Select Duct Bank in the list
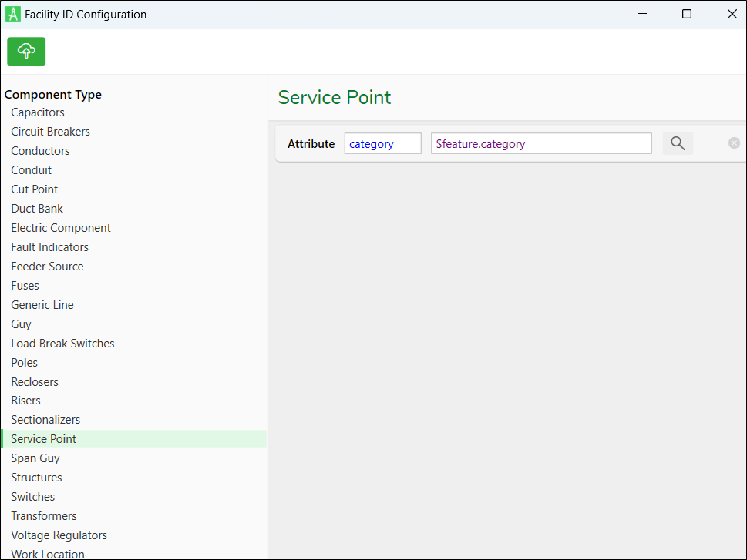 (37, 209)
